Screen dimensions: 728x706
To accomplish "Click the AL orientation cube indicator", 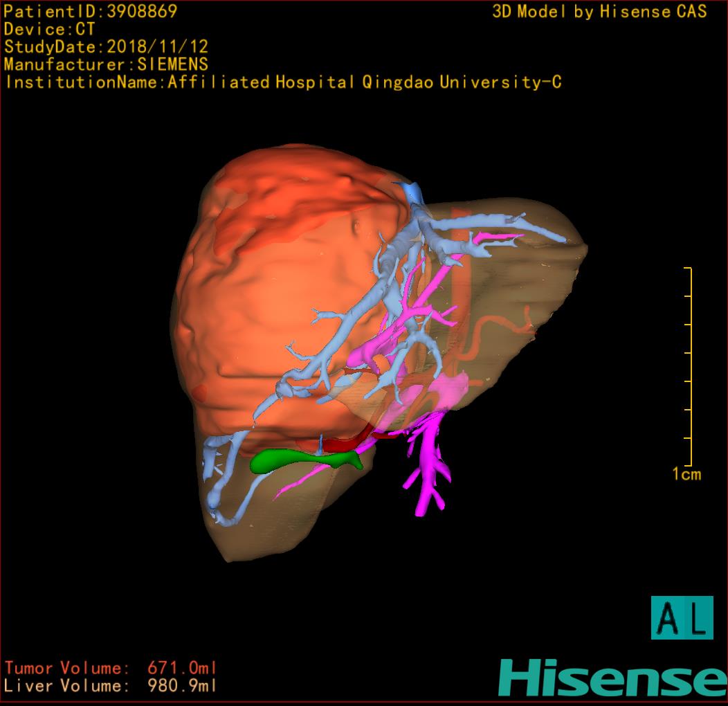I will (682, 617).
